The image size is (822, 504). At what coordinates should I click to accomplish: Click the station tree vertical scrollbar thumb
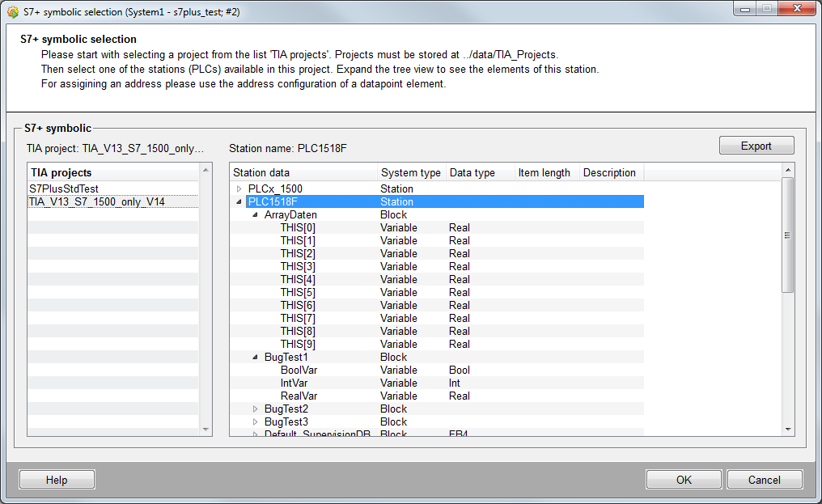click(787, 235)
